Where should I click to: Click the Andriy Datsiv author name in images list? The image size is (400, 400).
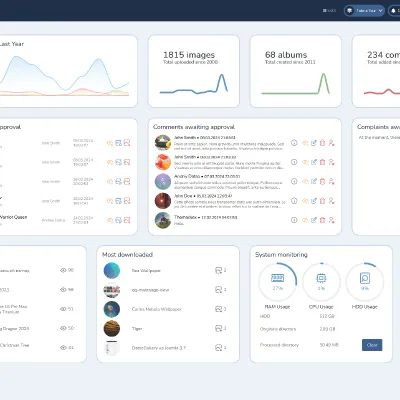point(53,220)
